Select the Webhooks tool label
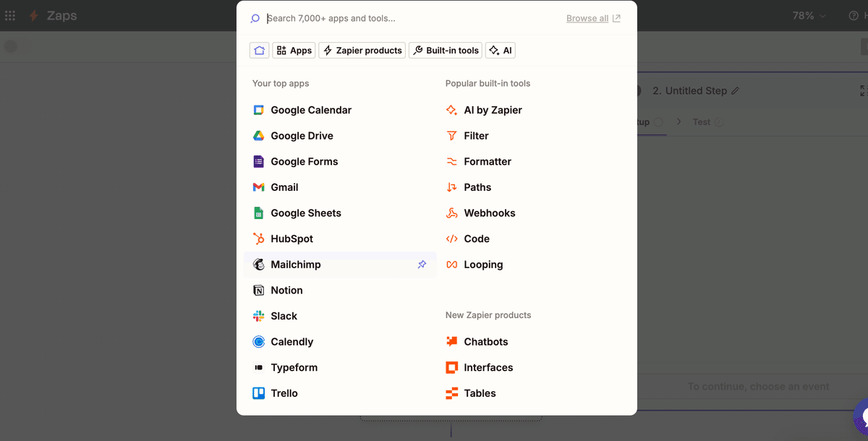868x441 pixels. pos(490,213)
